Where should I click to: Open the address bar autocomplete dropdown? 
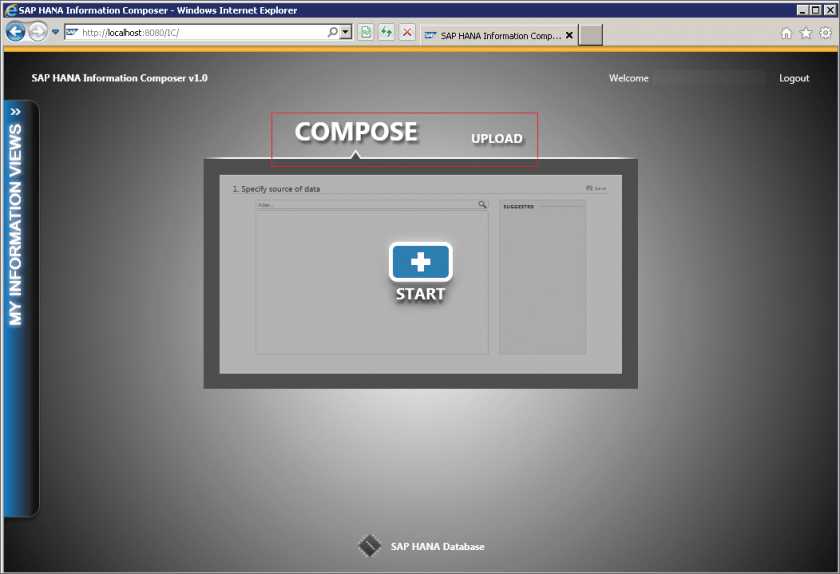(346, 32)
